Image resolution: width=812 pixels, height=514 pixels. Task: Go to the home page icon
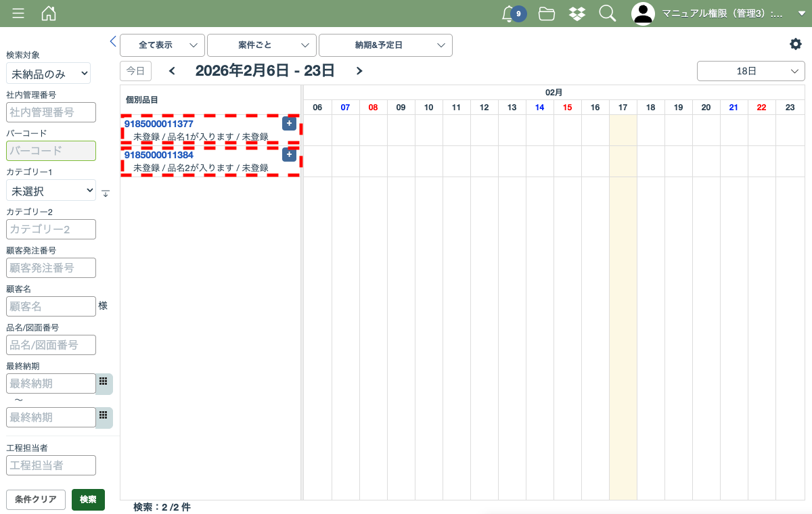point(49,14)
